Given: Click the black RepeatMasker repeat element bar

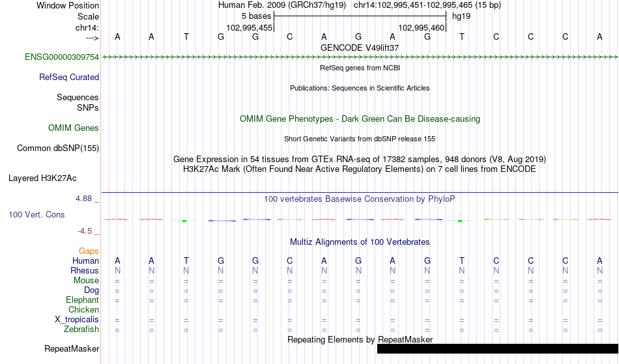Looking at the screenshot, I should [498, 348].
